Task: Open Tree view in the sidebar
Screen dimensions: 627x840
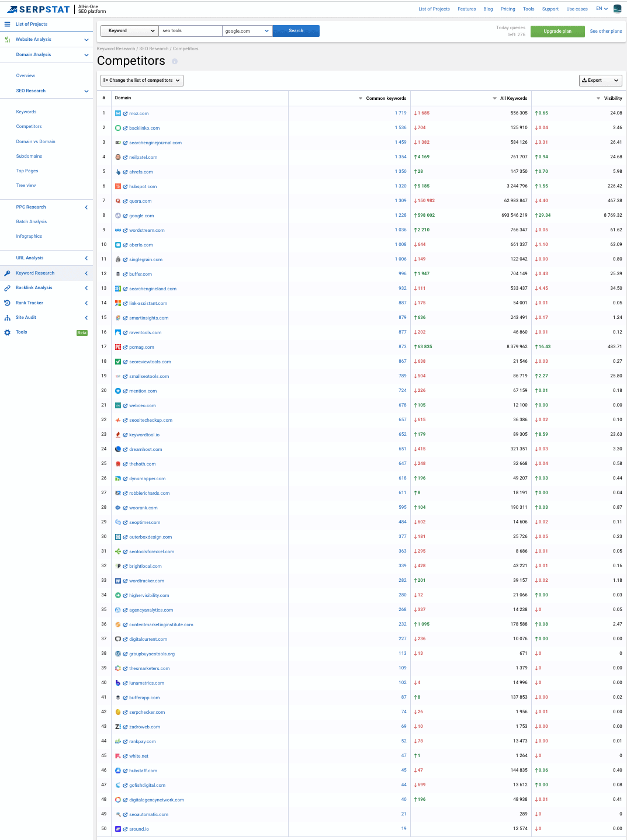Action: (x=26, y=185)
